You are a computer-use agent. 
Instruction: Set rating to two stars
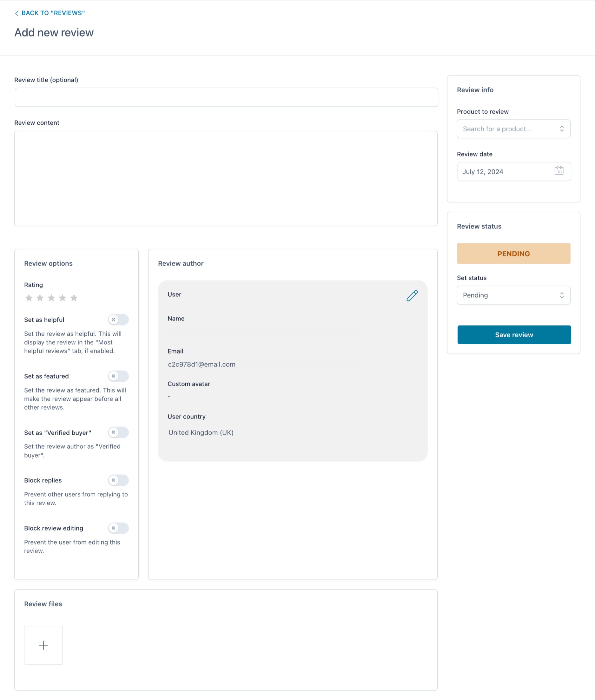point(40,298)
